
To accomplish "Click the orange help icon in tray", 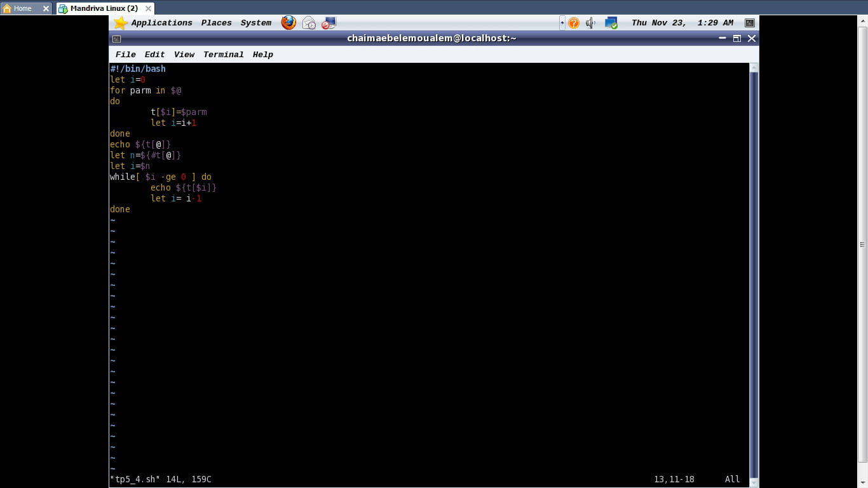I will [x=574, y=23].
